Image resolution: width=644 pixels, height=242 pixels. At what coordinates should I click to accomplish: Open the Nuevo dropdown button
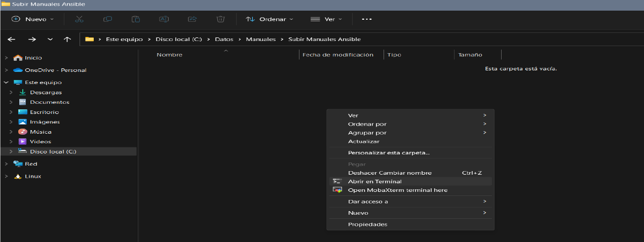coord(33,19)
